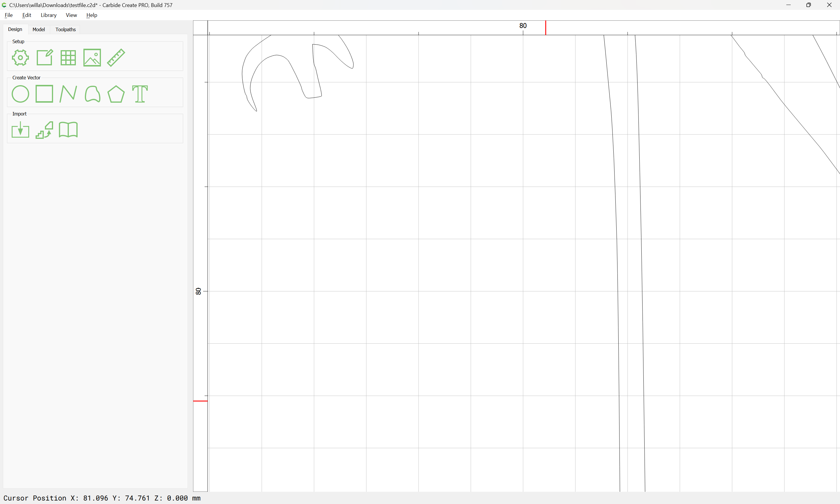The height and width of the screenshot is (504, 840).
Task: Switch to the Toolpaths tab
Action: click(x=66, y=29)
